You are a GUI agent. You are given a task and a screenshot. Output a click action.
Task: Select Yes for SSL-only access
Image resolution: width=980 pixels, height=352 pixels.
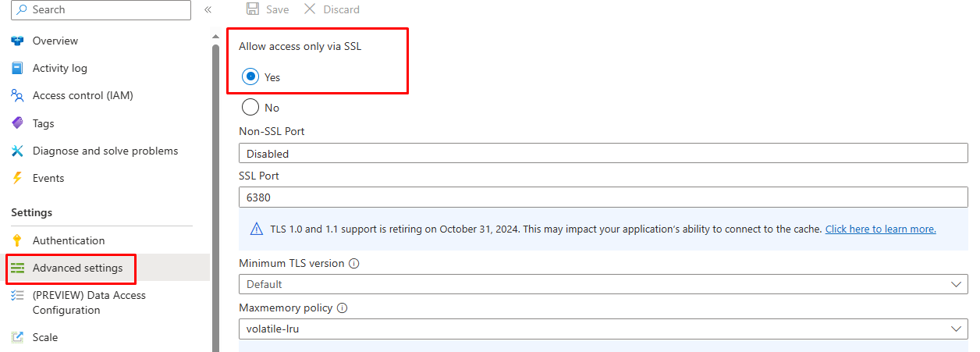click(250, 76)
